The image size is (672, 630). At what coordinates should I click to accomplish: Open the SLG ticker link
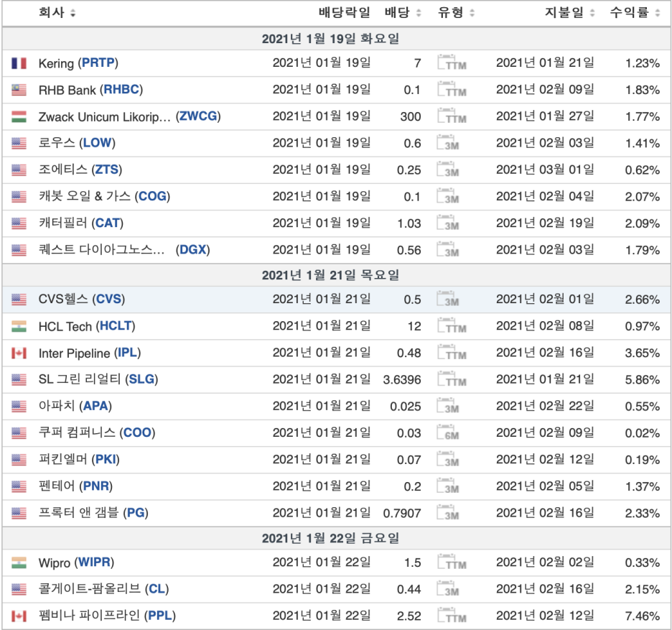pyautogui.click(x=142, y=379)
